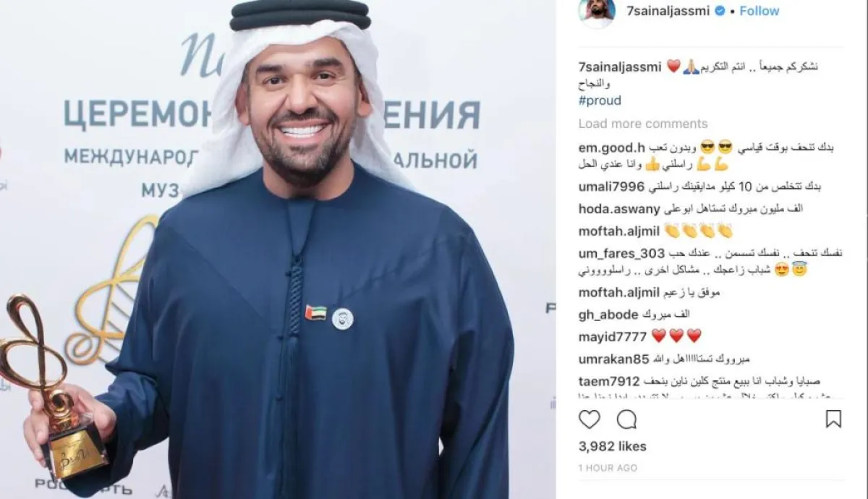Open the #proud hashtag
This screenshot has width=868, height=499.
[x=600, y=101]
